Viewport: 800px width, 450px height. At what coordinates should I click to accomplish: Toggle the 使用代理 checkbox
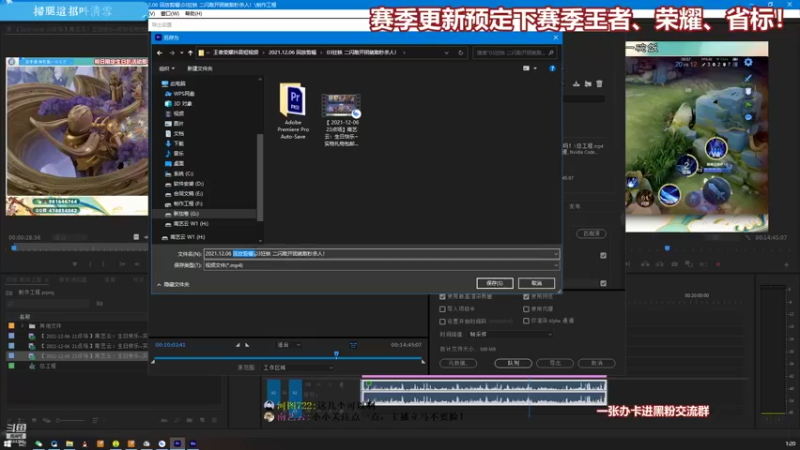click(526, 309)
